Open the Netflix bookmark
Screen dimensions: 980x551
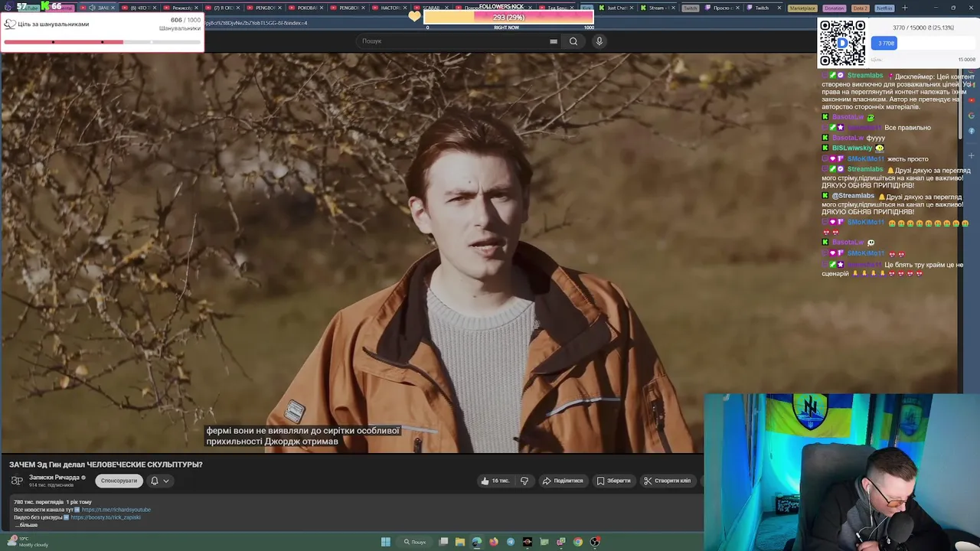[x=884, y=8]
